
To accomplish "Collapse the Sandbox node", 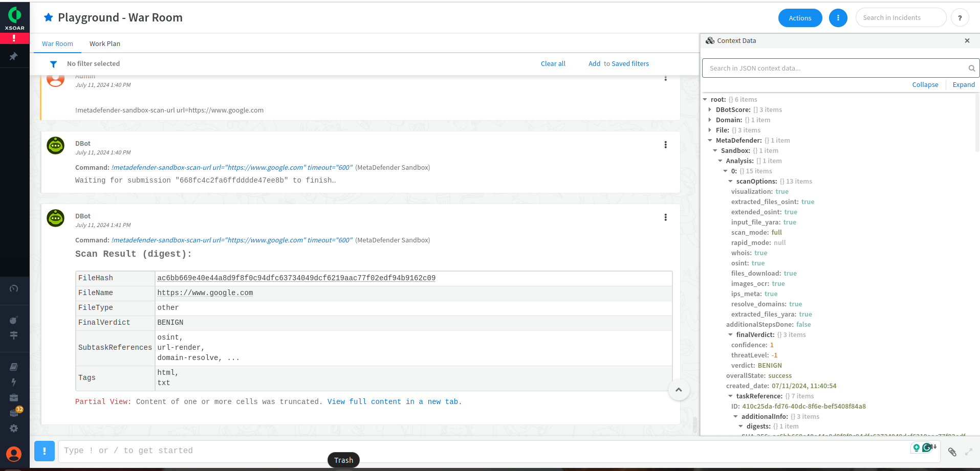I will 715,151.
